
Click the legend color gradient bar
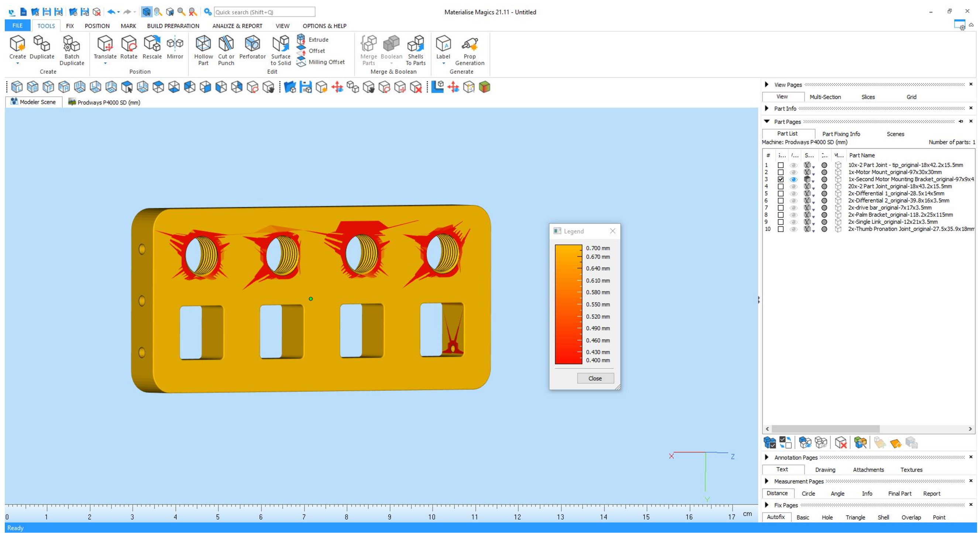click(568, 305)
